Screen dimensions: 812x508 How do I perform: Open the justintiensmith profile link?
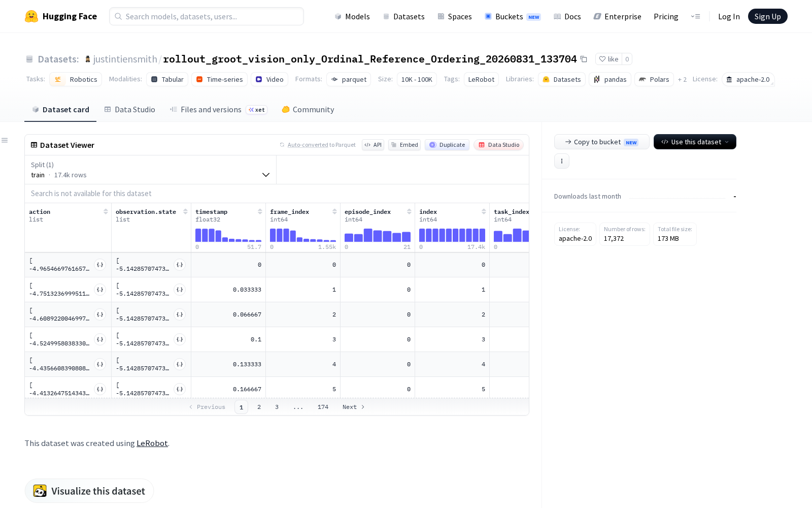click(125, 59)
